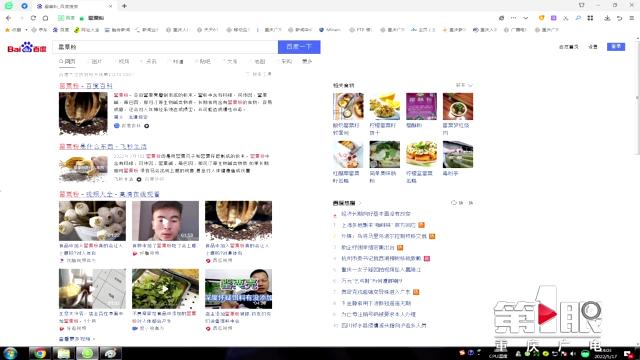640x360 pixels.
Task: Play the video with green vegetables
Action: tap(165, 289)
